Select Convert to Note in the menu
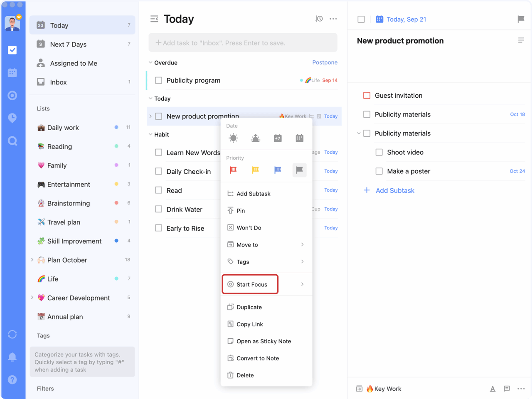 (257, 358)
